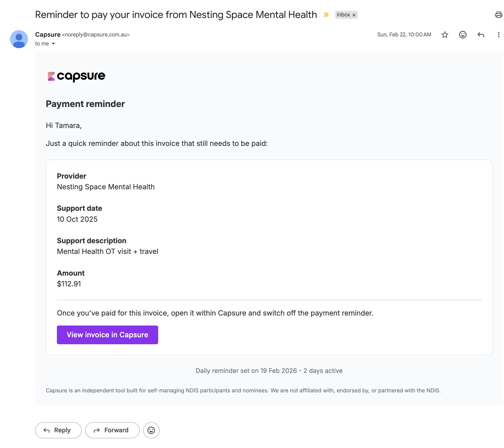
Task: Click the email subject line
Action: (176, 15)
